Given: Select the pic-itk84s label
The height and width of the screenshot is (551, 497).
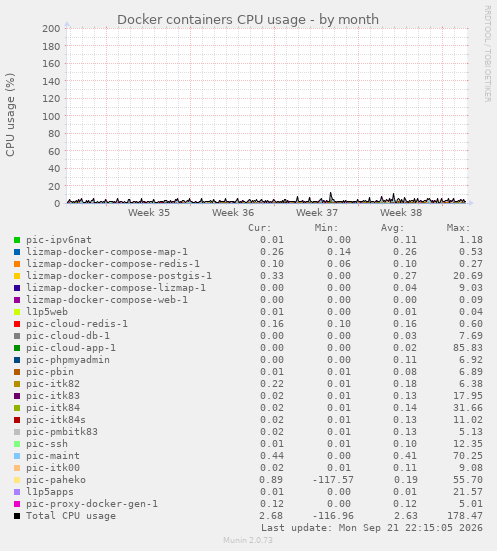Looking at the screenshot, I should (56, 420).
